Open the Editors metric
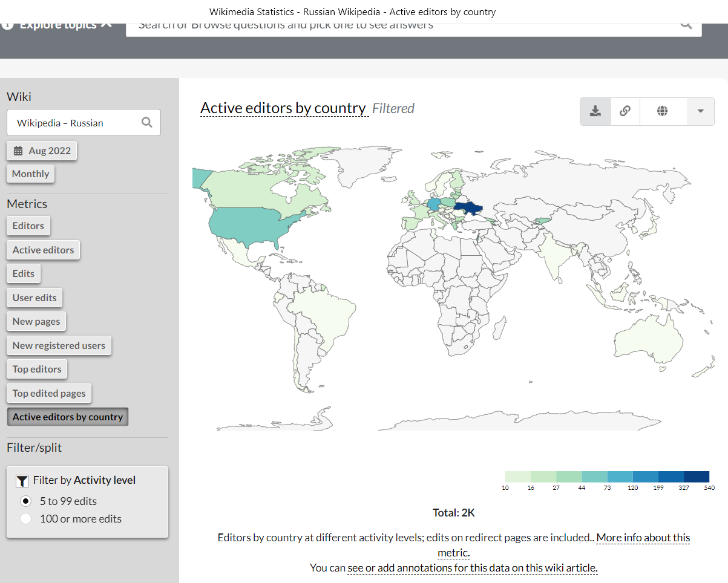 pyautogui.click(x=28, y=226)
